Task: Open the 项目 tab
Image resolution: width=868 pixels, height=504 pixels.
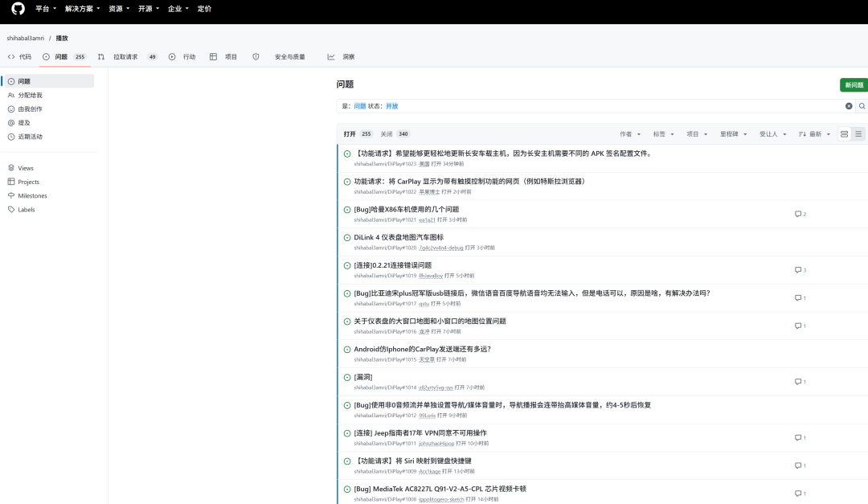Action: 223,56
